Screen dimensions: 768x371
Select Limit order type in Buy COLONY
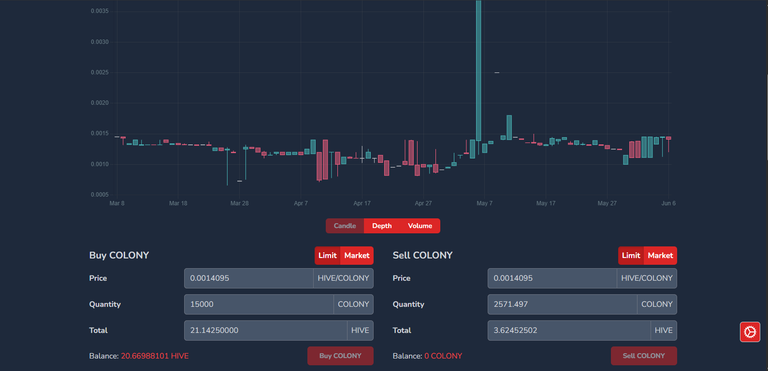[x=327, y=255]
